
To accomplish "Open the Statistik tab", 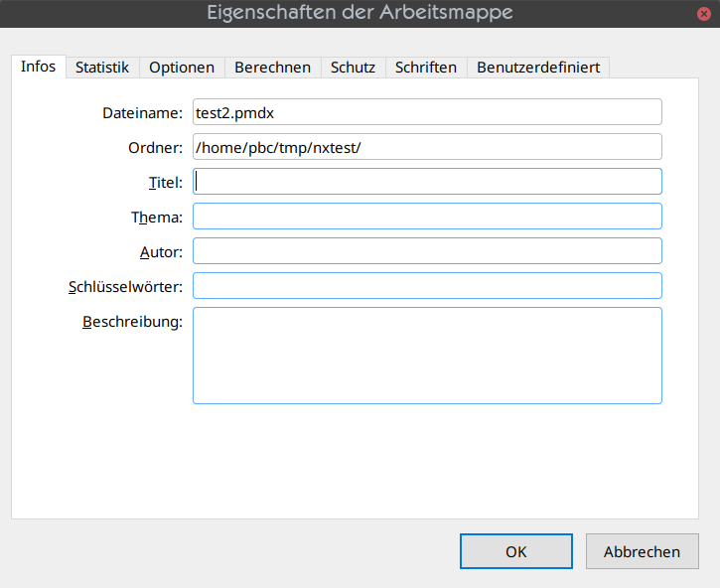I will pyautogui.click(x=102, y=68).
